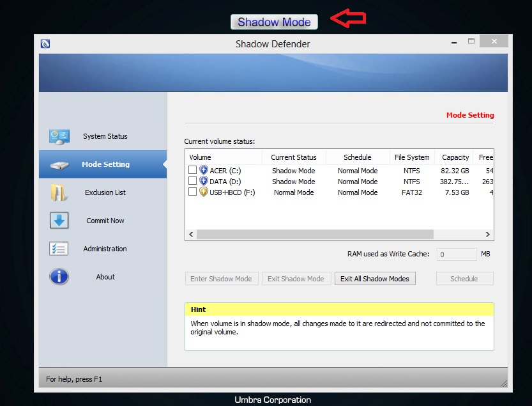Click the About info icon
The height and width of the screenshot is (406, 532).
[x=59, y=277]
